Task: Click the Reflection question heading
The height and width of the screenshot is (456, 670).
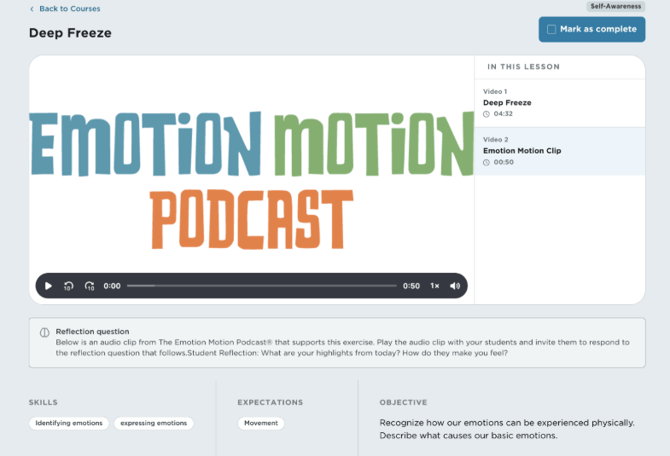Action: [92, 331]
